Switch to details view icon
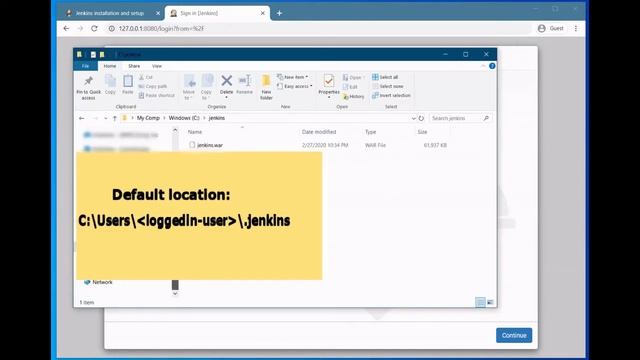Viewport: 640px width, 360px height. coord(480,302)
